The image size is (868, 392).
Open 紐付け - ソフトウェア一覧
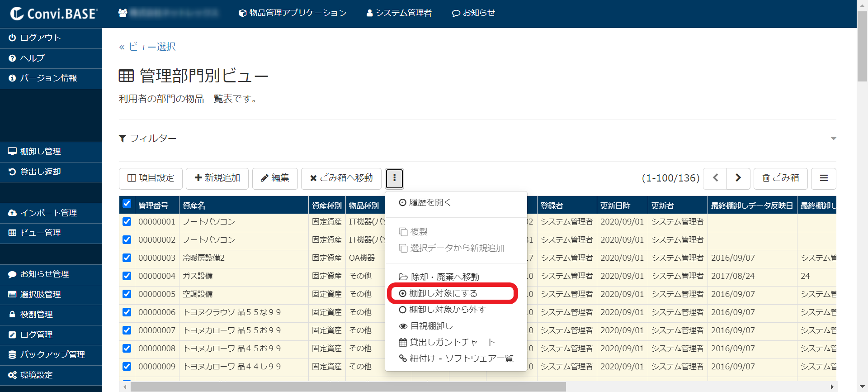(x=456, y=359)
